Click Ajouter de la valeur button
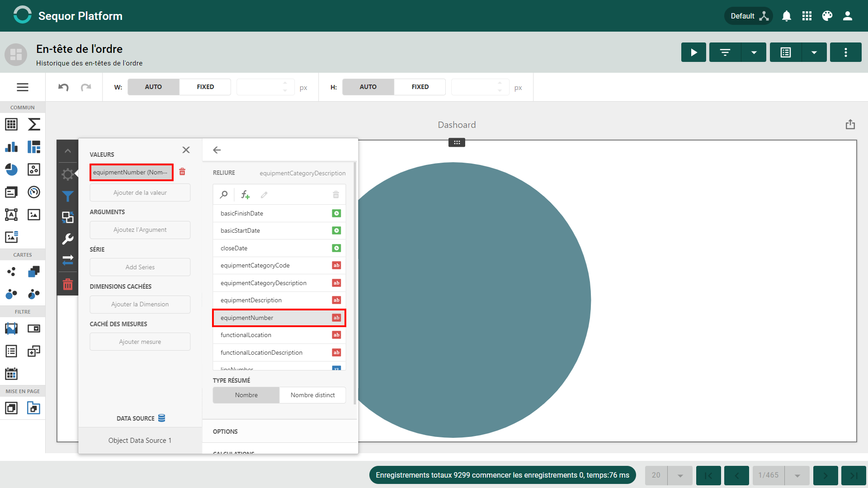 [x=140, y=192]
